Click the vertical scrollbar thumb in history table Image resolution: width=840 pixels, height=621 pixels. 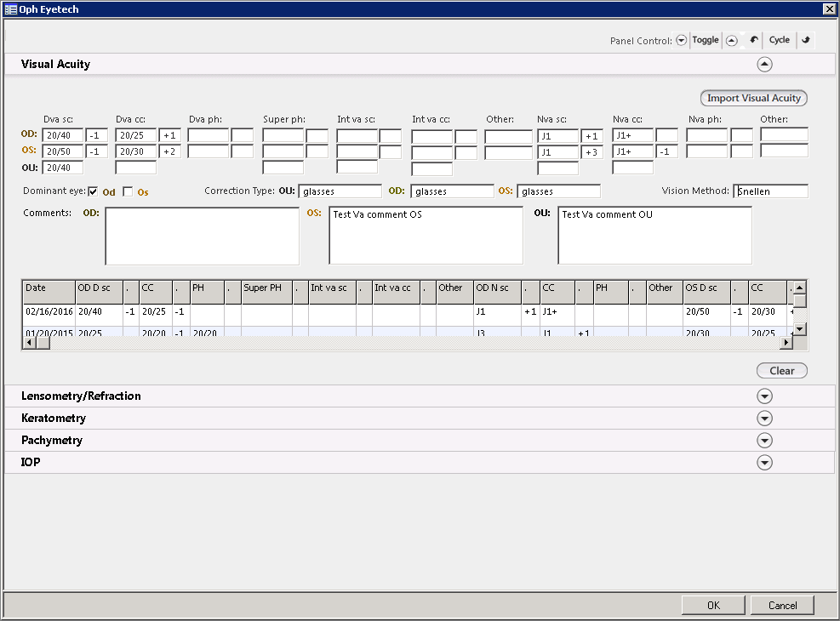[x=799, y=301]
